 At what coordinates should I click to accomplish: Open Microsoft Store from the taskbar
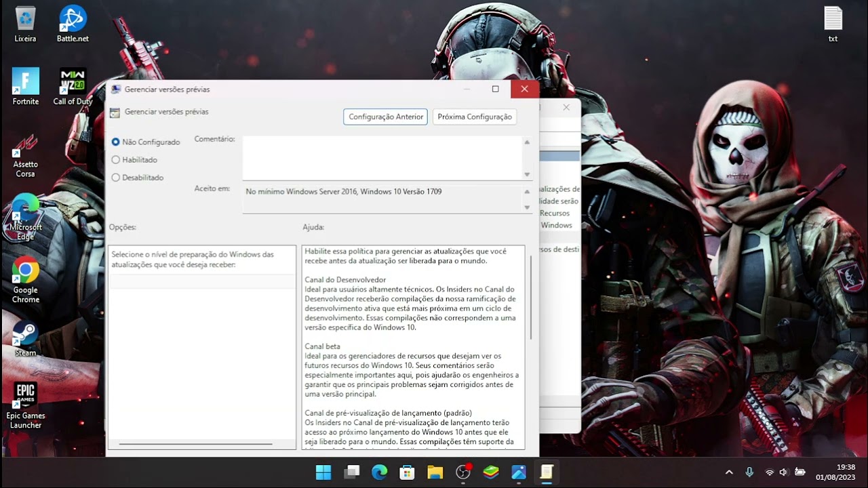407,472
